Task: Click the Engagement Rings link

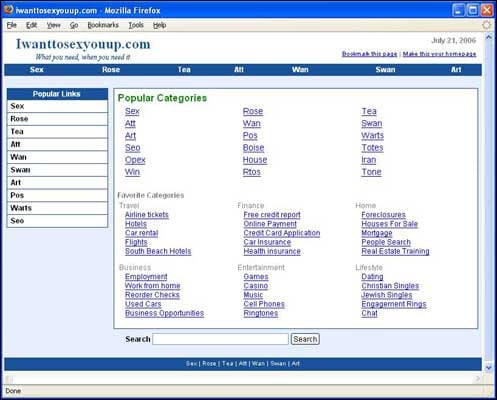Action: [394, 304]
